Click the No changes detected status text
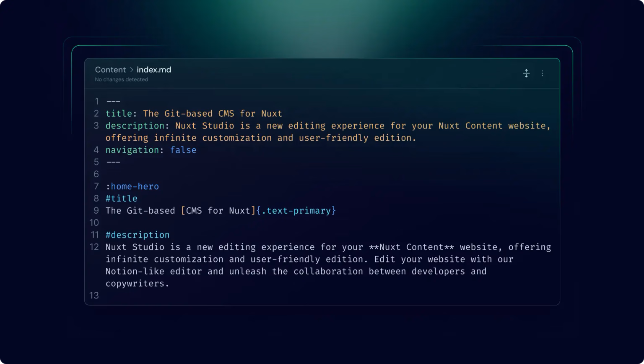Screen dimensions: 644x364 (121, 79)
